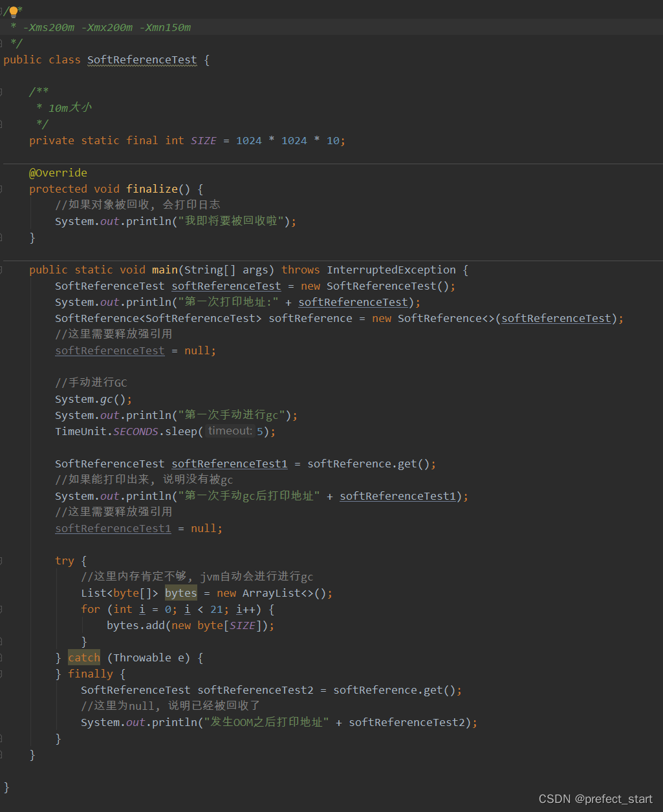
Task: Click the sleep method call
Action: pos(181,431)
